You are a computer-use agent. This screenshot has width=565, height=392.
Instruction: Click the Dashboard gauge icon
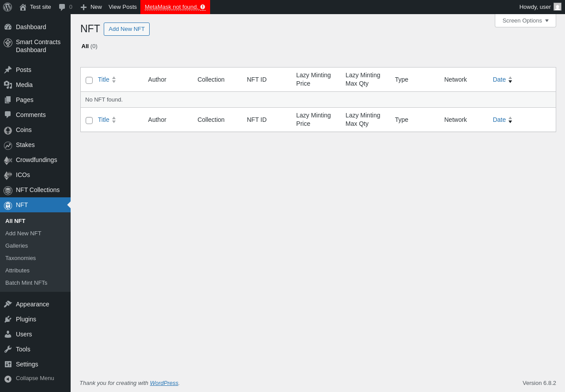8,27
